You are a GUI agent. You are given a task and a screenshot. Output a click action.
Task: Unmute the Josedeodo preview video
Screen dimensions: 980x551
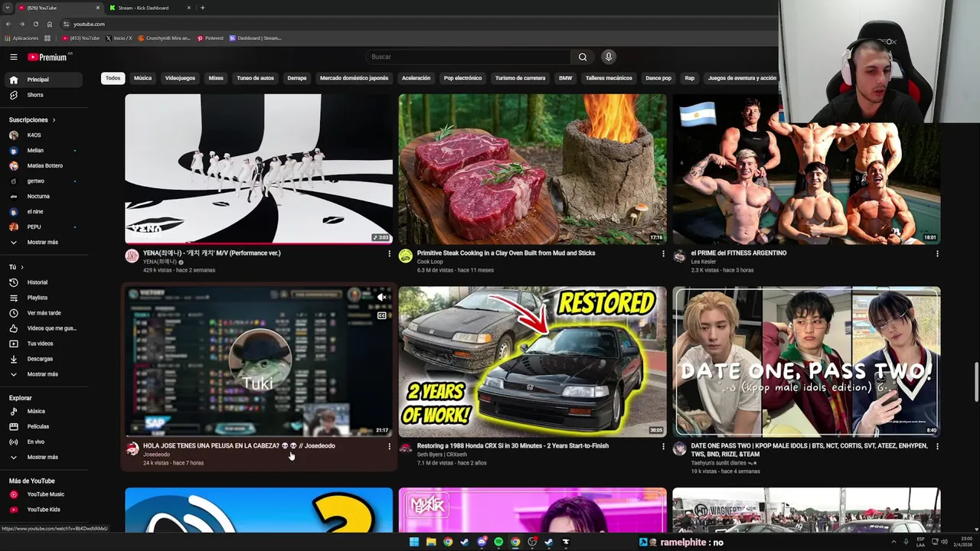click(381, 297)
